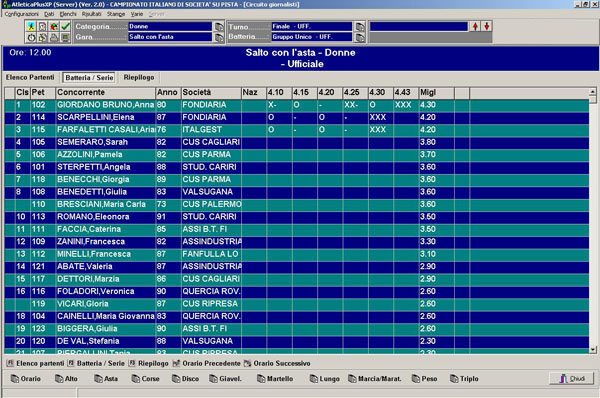
Task: Open the Turno field showing Finale - UFF.
Action: 311,26
